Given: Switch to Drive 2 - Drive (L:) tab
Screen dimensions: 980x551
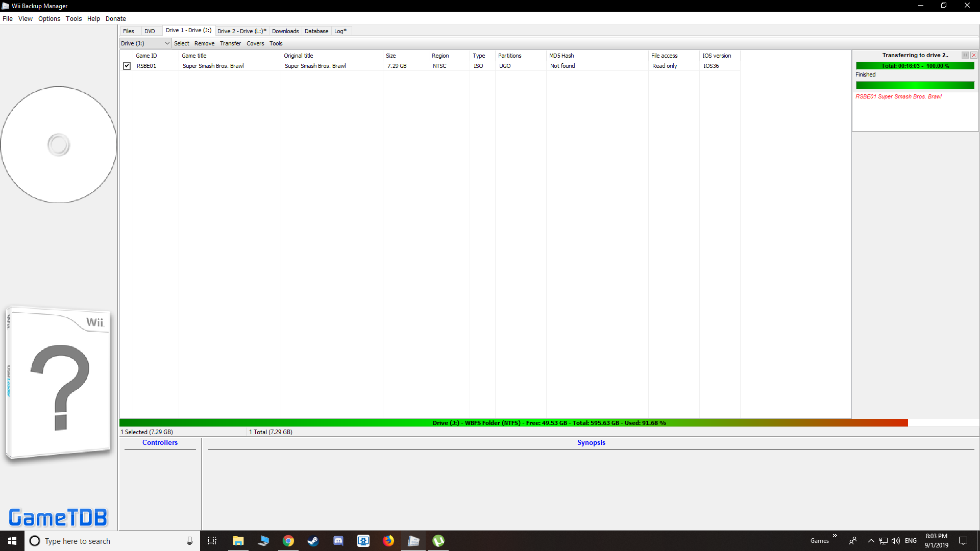Looking at the screenshot, I should coord(242,31).
